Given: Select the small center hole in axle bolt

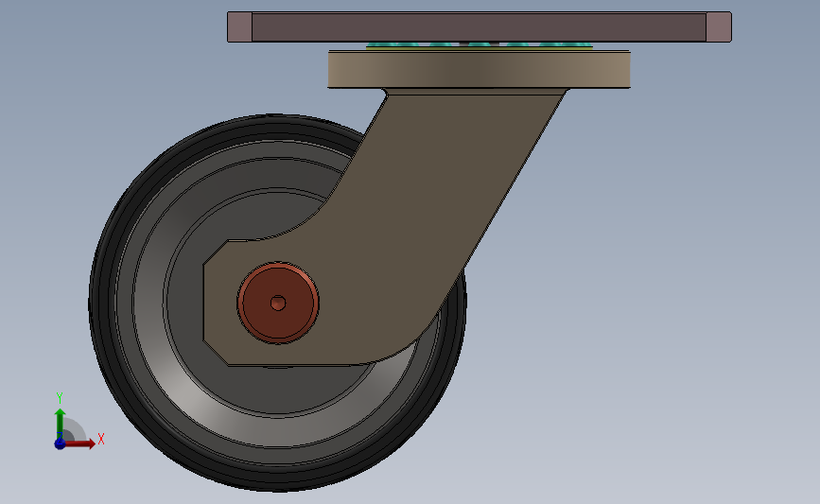Looking at the screenshot, I should point(278,303).
